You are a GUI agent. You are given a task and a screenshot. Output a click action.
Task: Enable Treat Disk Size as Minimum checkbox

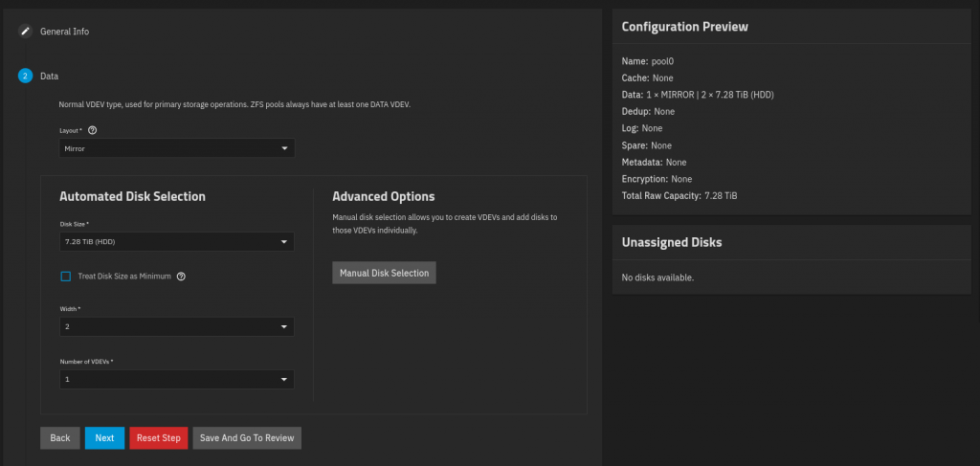[x=66, y=277]
